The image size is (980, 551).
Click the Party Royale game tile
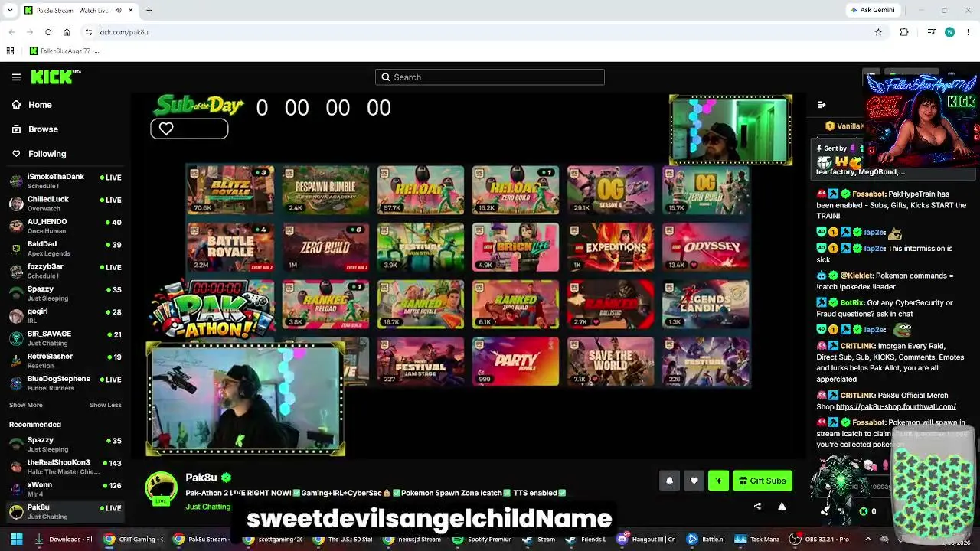tap(515, 361)
